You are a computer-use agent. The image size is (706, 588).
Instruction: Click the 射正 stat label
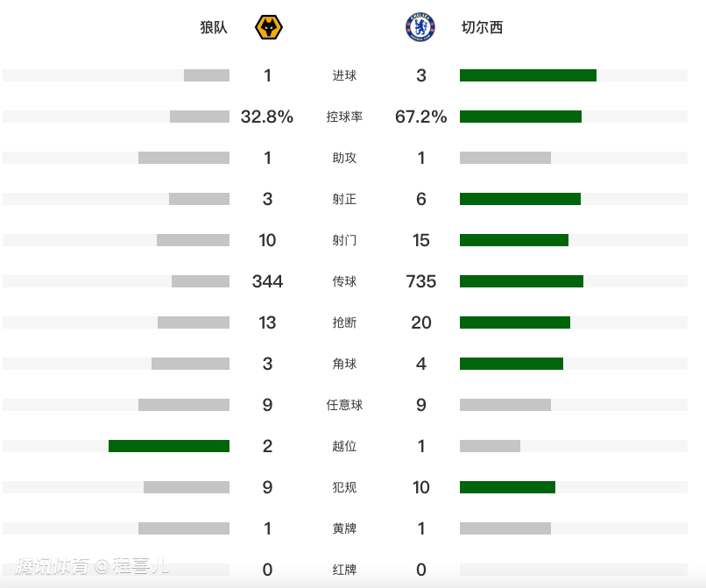coord(344,199)
